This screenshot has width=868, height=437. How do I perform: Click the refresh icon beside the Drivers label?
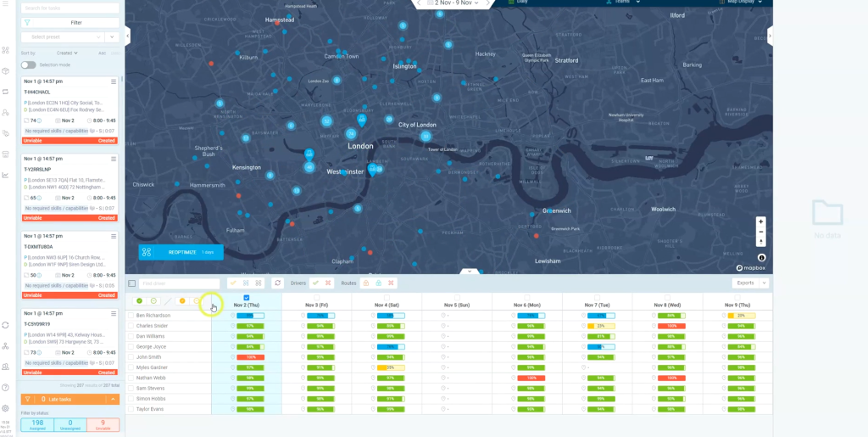point(276,283)
